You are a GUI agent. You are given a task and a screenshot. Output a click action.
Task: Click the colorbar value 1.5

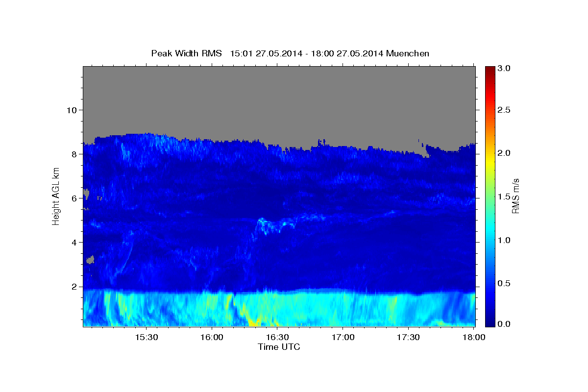tap(504, 196)
